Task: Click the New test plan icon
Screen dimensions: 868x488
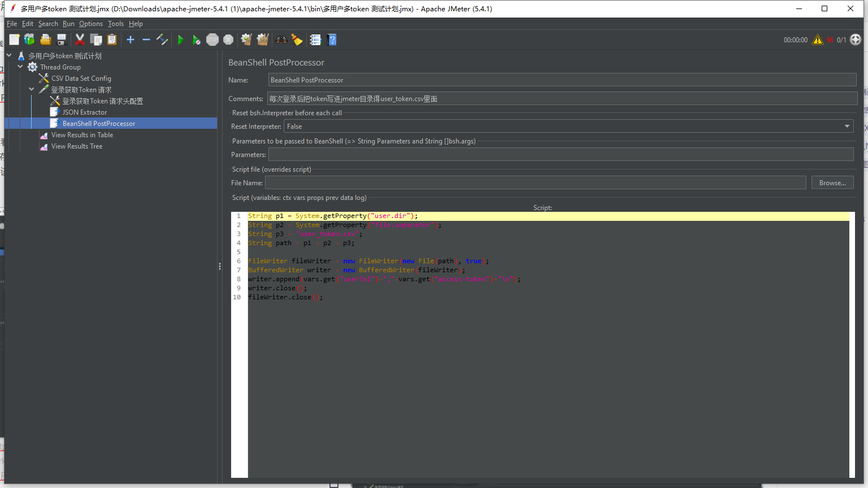Action: (14, 40)
